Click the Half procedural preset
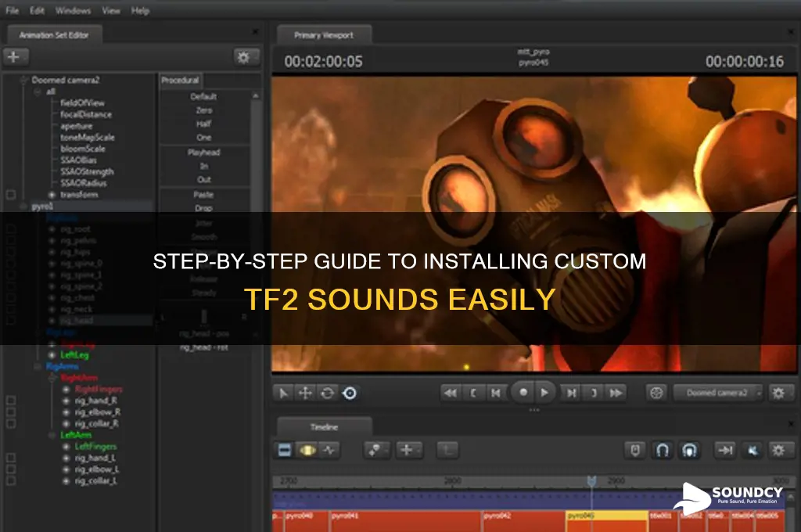801x532 pixels. (x=204, y=124)
